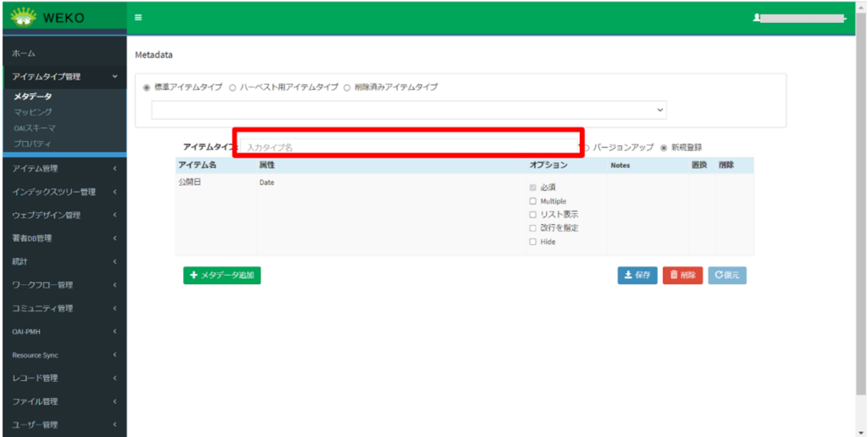Expand the インデックスツリー管理 sidebar section
This screenshot has width=868, height=437.
pos(63,192)
